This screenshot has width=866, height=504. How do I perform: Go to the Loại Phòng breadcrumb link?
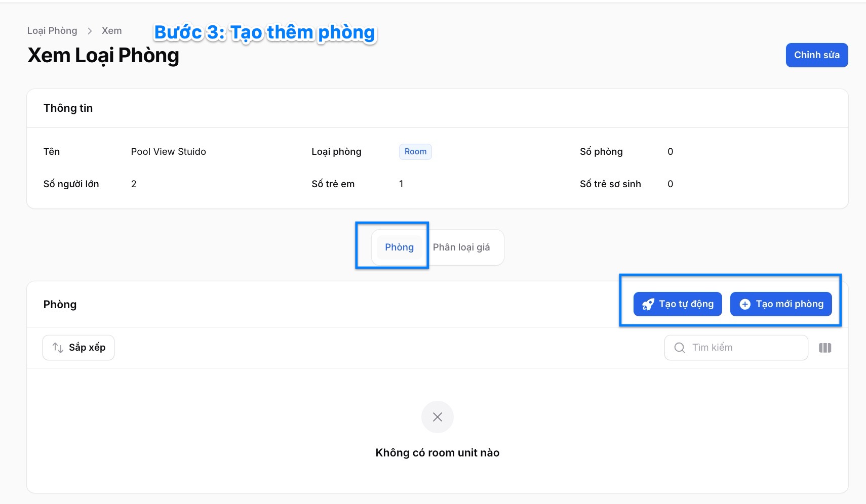(52, 31)
